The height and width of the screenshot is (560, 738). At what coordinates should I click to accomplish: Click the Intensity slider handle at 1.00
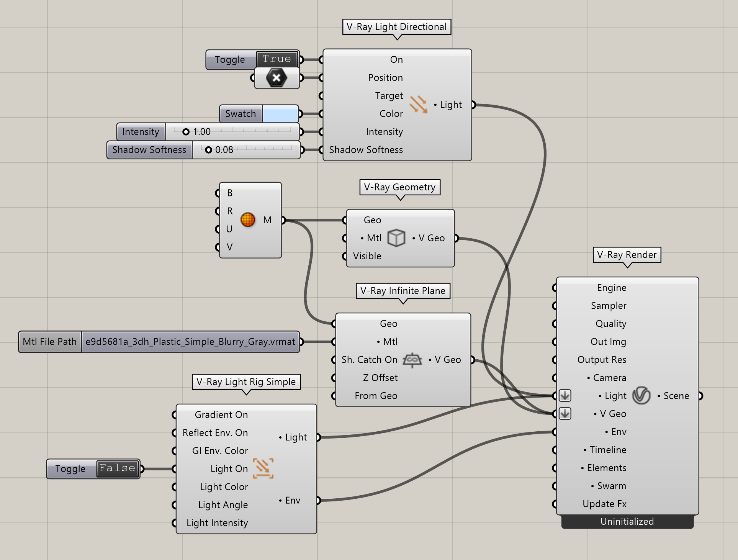[186, 132]
